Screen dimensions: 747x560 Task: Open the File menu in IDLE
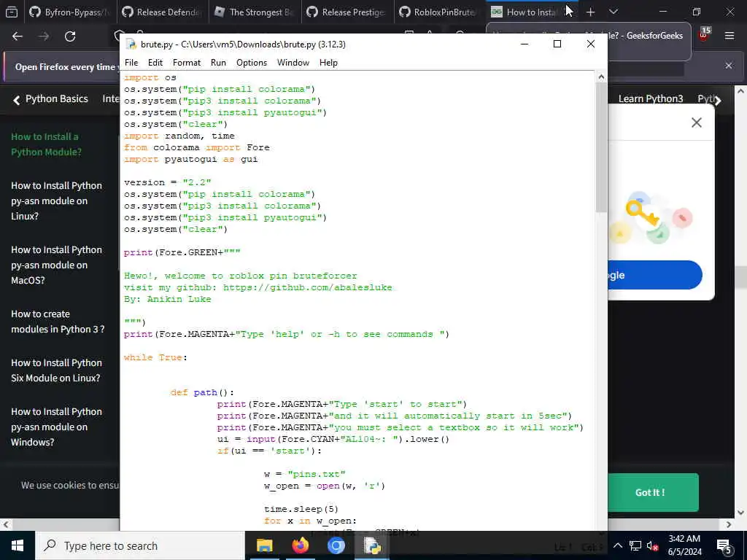click(x=131, y=63)
